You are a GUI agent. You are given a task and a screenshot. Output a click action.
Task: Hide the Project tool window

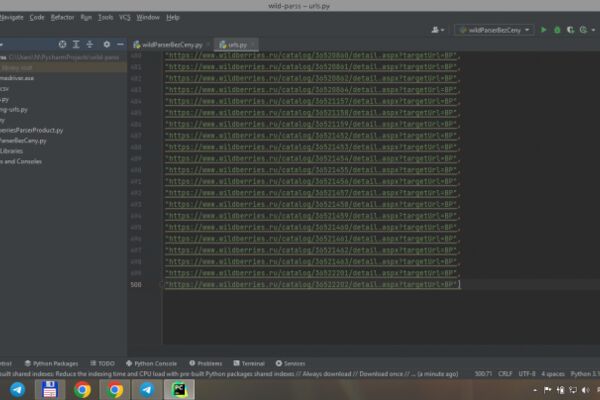pos(120,44)
